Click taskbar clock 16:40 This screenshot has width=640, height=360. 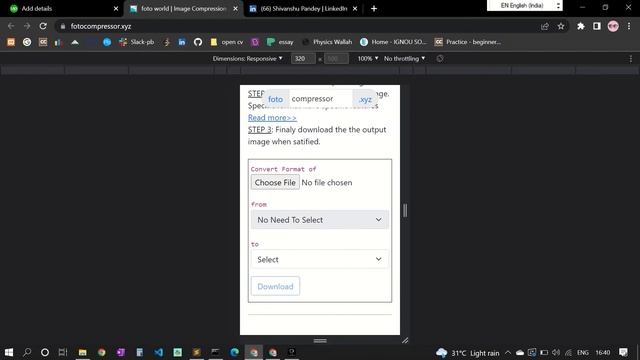click(603, 353)
